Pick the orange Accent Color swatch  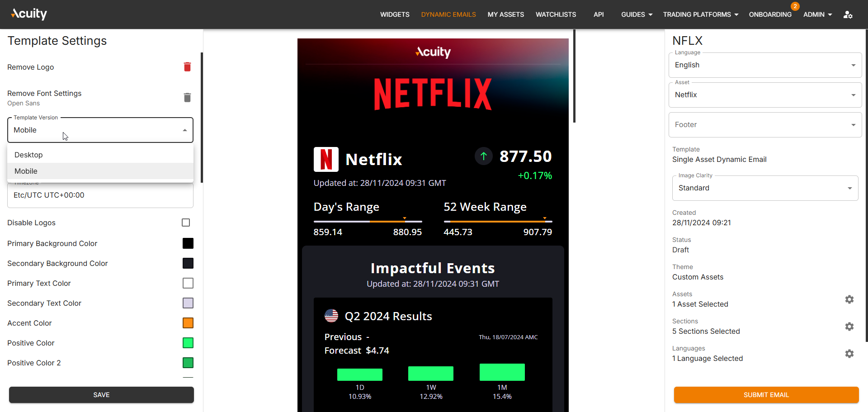(188, 323)
